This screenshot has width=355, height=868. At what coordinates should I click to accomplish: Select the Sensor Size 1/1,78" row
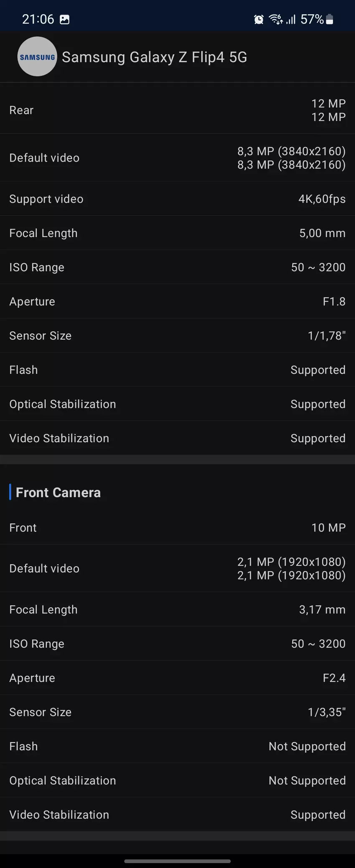point(177,336)
